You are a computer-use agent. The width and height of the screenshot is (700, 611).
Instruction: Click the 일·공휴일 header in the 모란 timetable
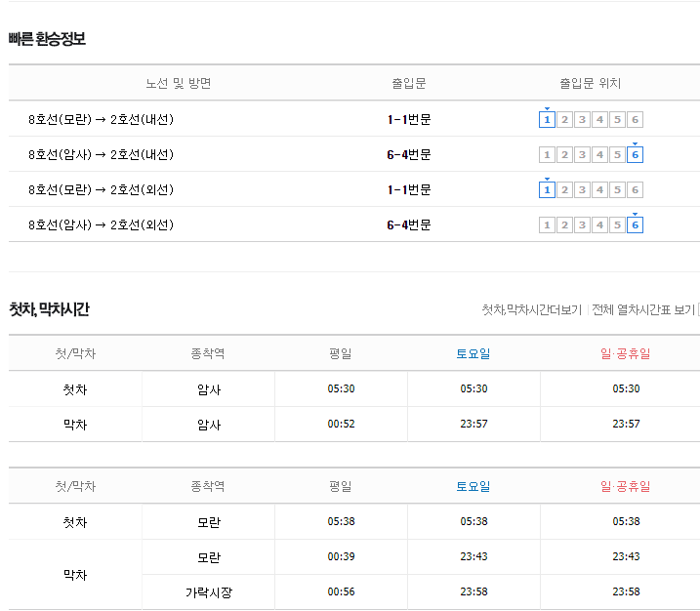tap(626, 486)
